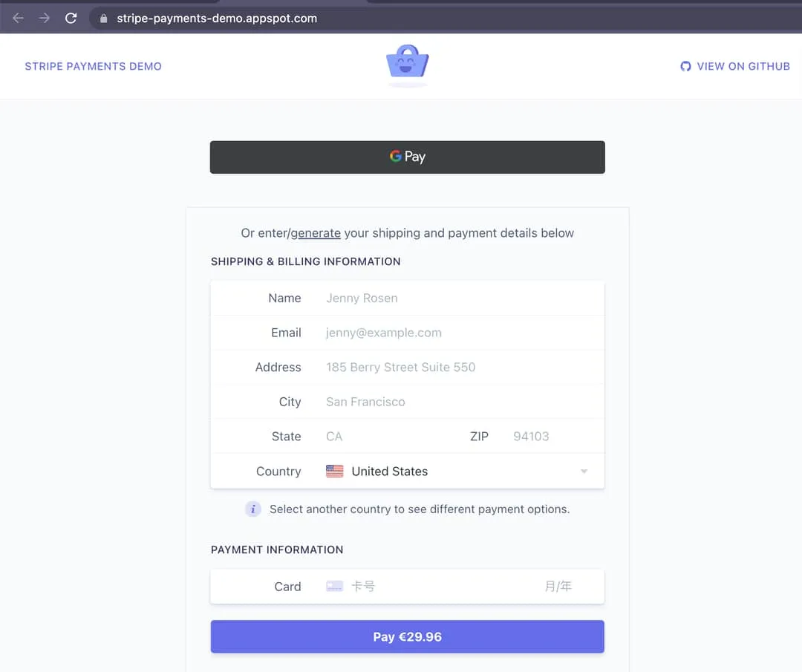
Task: Click the expiry date field in Payment Information
Action: [x=558, y=586]
